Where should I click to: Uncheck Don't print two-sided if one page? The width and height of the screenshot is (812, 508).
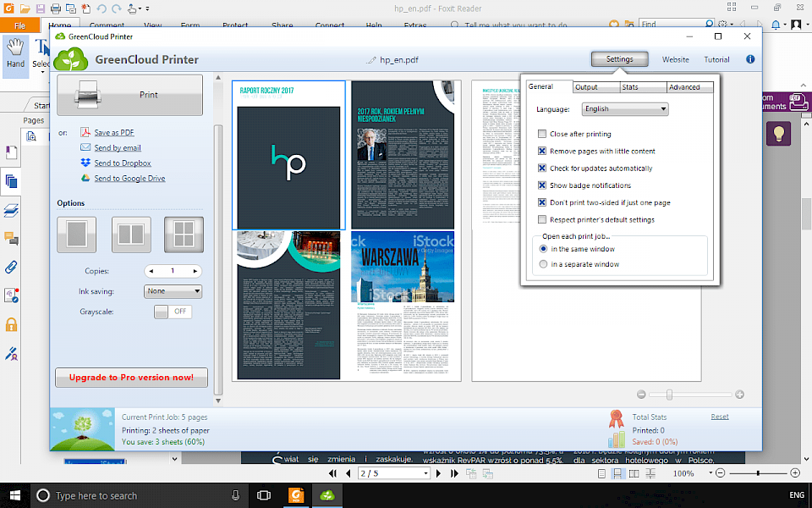[x=541, y=202]
